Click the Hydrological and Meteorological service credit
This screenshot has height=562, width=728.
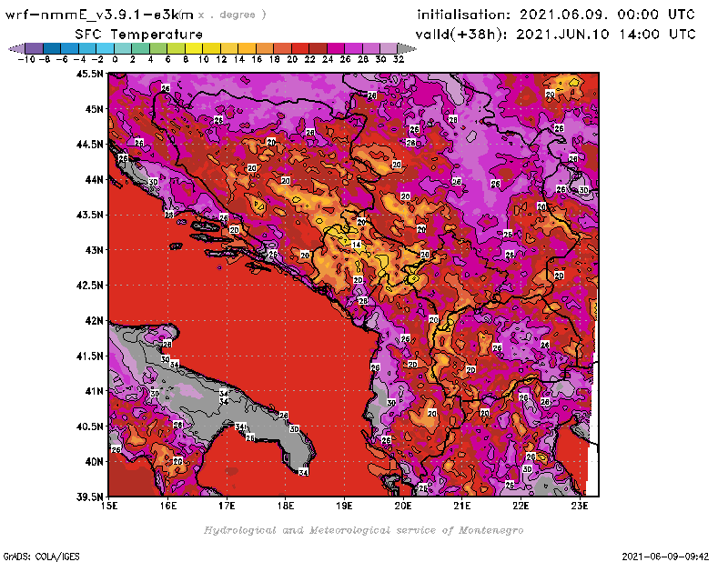point(363,530)
